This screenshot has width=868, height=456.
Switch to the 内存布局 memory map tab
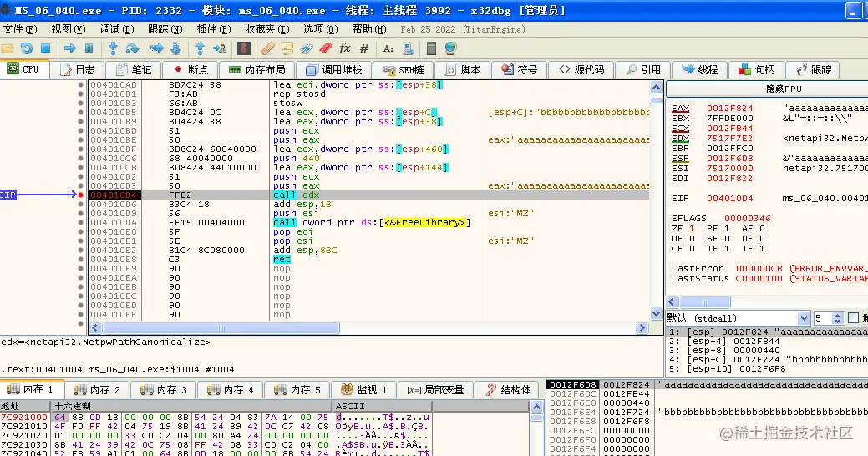(257, 69)
